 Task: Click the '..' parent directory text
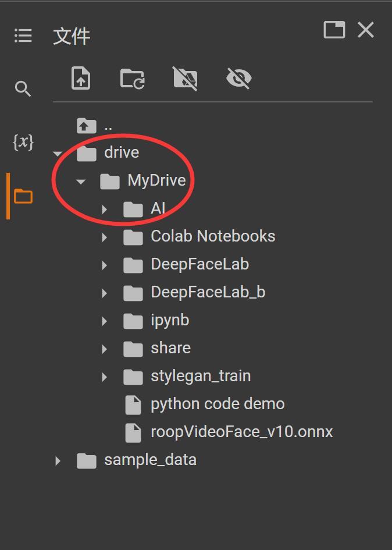tap(108, 129)
